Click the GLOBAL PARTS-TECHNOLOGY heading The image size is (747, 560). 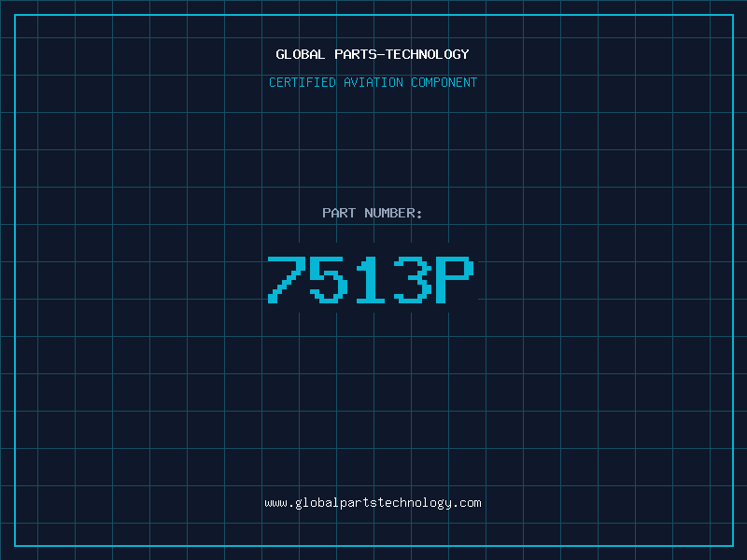coord(373,54)
